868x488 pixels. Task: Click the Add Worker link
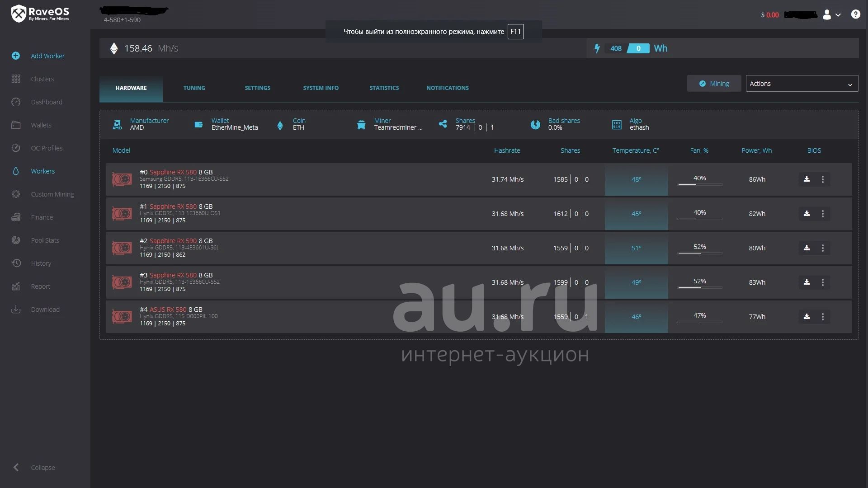48,56
